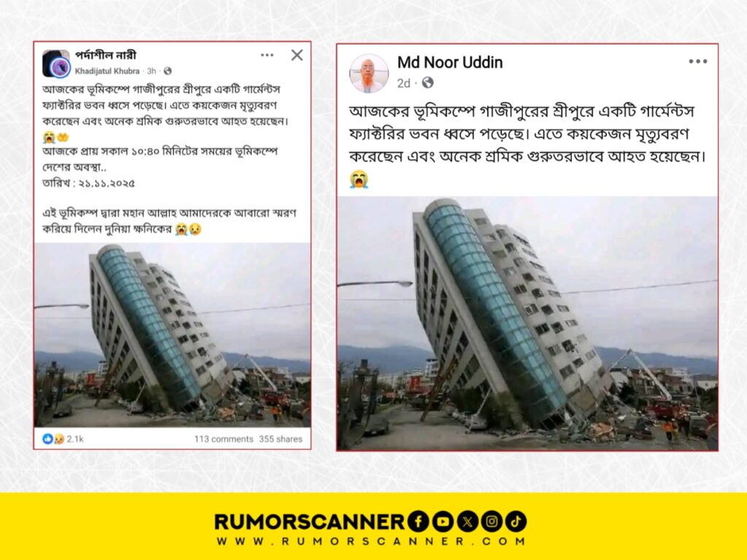
Task: Click the YouTube icon in the Rumor Scanner banner
Action: (443, 521)
